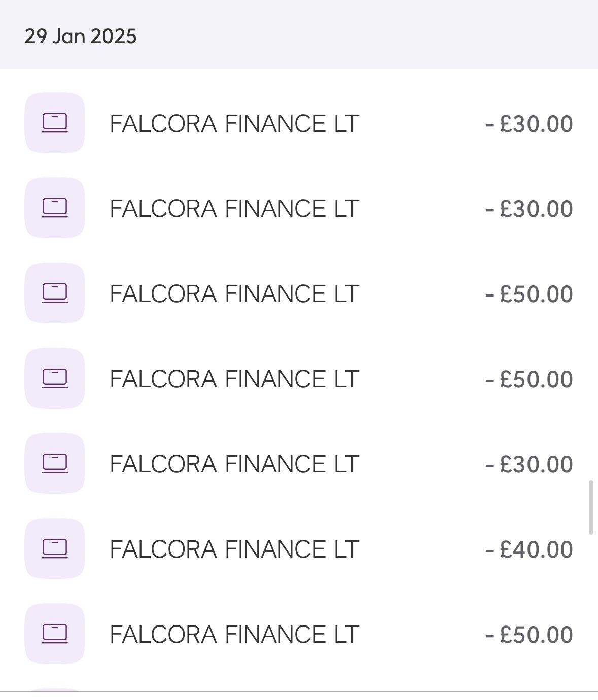This screenshot has width=598, height=700.
Task: Click the - £40.00 amount
Action: coord(529,549)
